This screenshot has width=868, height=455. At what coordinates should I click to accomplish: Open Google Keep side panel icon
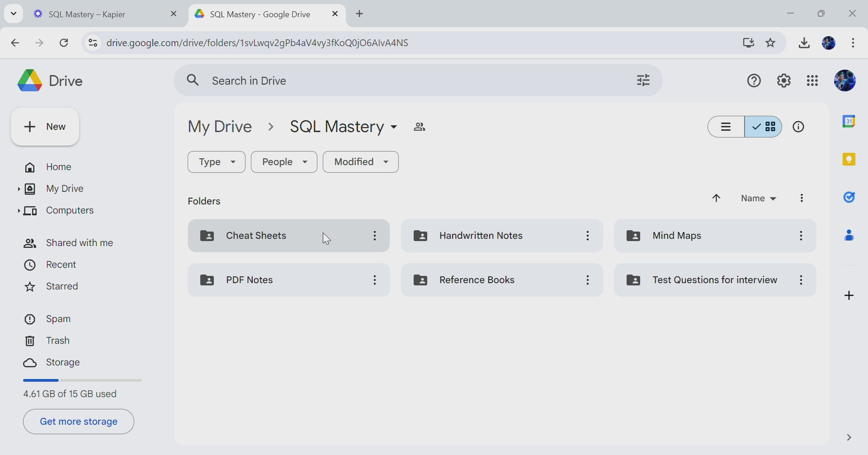click(x=849, y=159)
